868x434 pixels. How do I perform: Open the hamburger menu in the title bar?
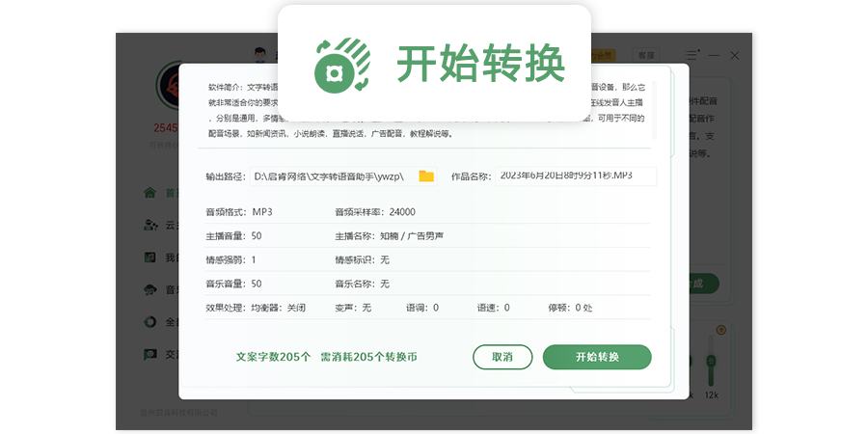point(692,55)
